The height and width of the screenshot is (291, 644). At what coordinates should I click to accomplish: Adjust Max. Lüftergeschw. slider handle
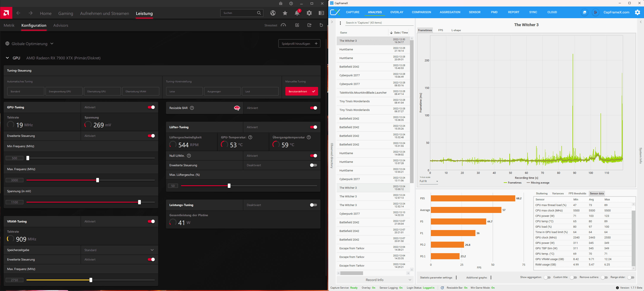click(x=229, y=186)
